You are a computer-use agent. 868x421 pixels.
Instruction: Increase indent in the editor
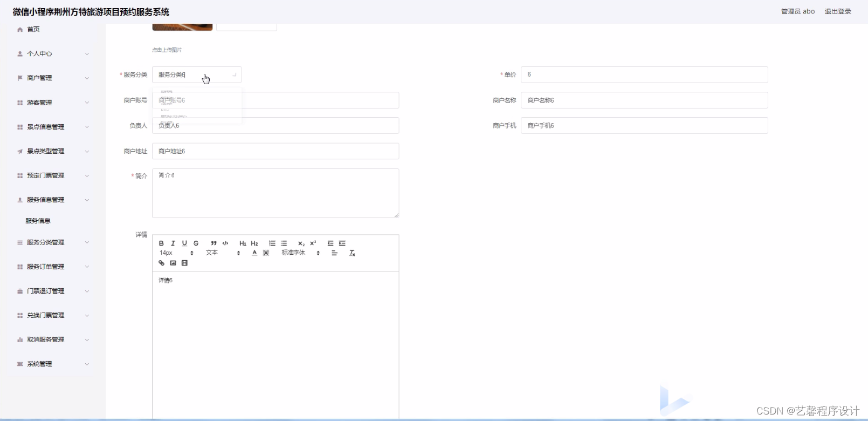click(x=342, y=243)
